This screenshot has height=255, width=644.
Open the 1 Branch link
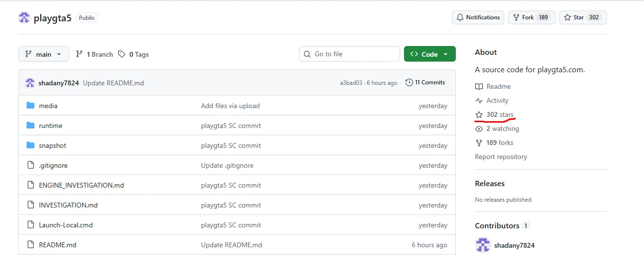coord(94,54)
